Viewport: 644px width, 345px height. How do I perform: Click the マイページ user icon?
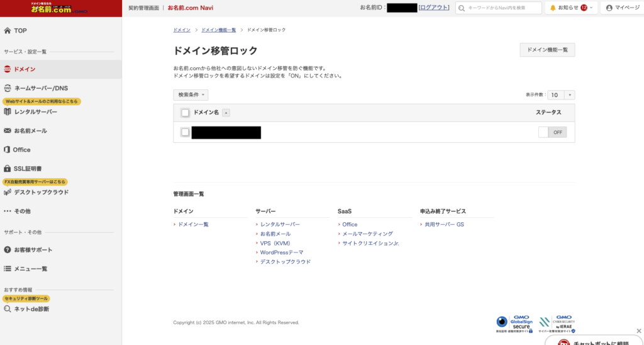point(609,8)
